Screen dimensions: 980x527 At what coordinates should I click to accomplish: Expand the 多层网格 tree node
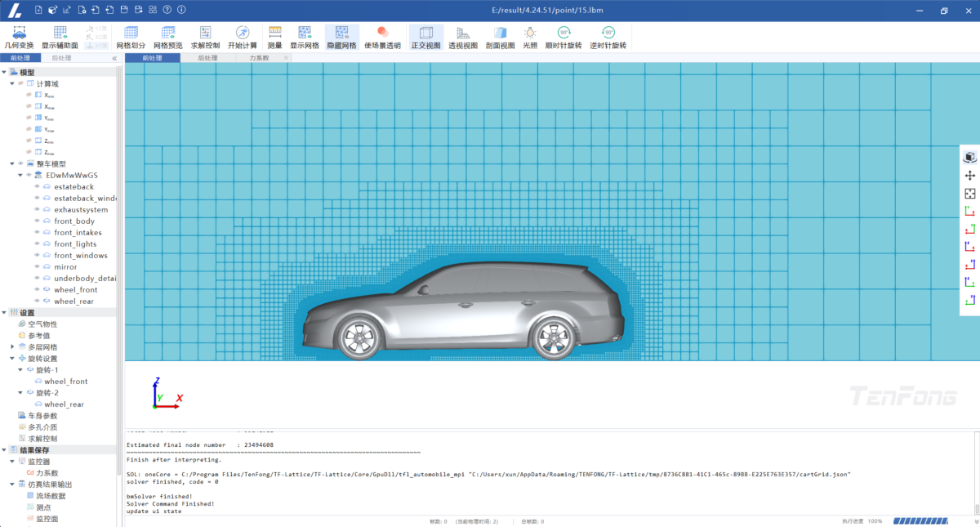click(x=12, y=347)
